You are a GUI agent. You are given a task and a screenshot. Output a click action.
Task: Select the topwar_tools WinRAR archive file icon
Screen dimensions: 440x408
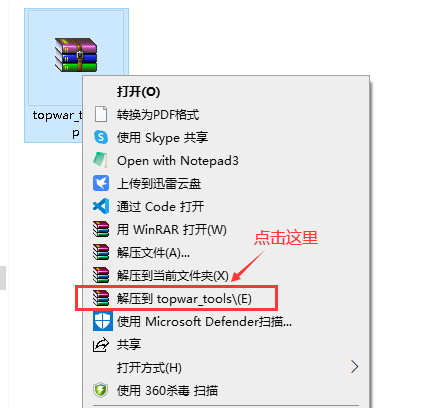76,55
